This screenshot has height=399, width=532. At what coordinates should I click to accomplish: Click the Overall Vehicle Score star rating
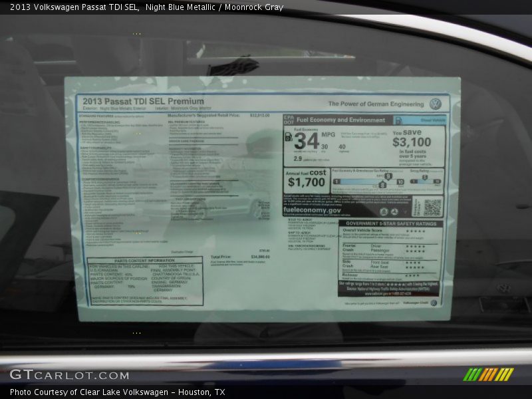415,231
